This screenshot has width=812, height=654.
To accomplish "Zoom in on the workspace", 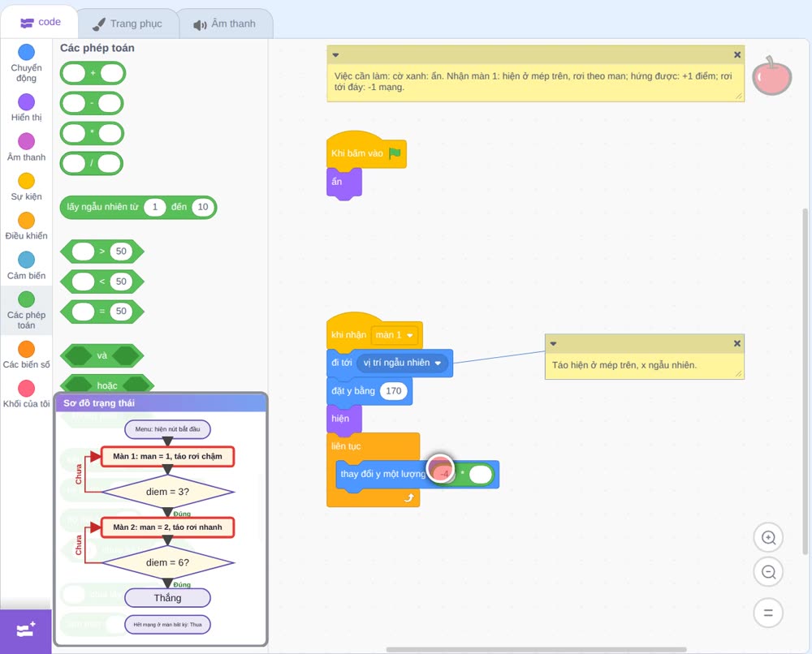I will [768, 538].
